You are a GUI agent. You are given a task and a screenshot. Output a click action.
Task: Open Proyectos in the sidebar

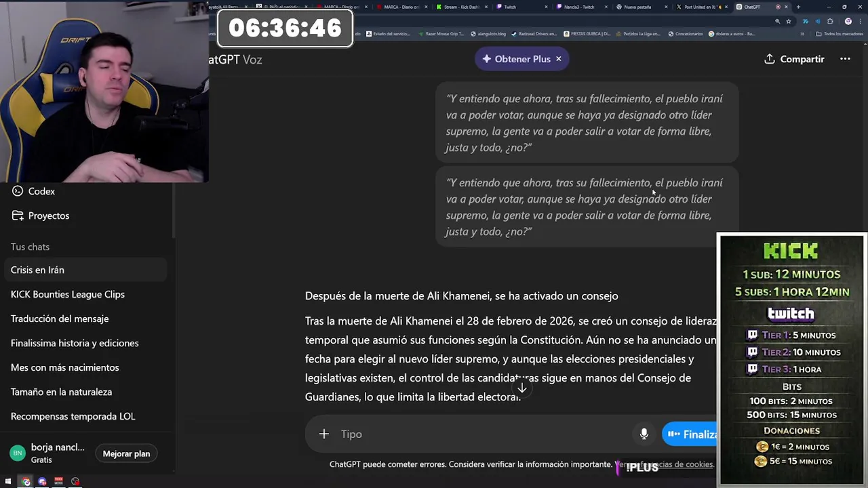tap(41, 216)
